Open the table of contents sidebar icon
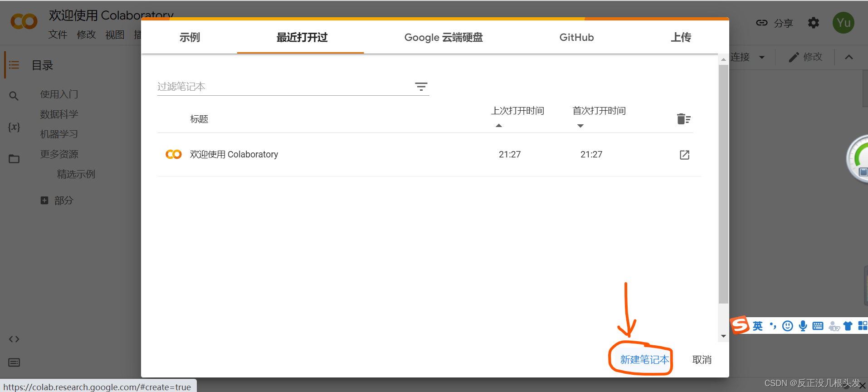 [14, 65]
